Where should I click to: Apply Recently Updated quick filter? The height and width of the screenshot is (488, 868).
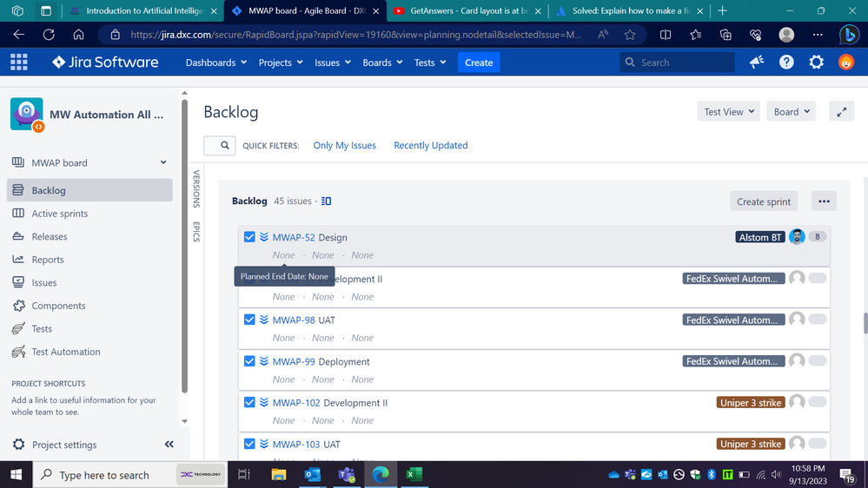[x=431, y=145]
